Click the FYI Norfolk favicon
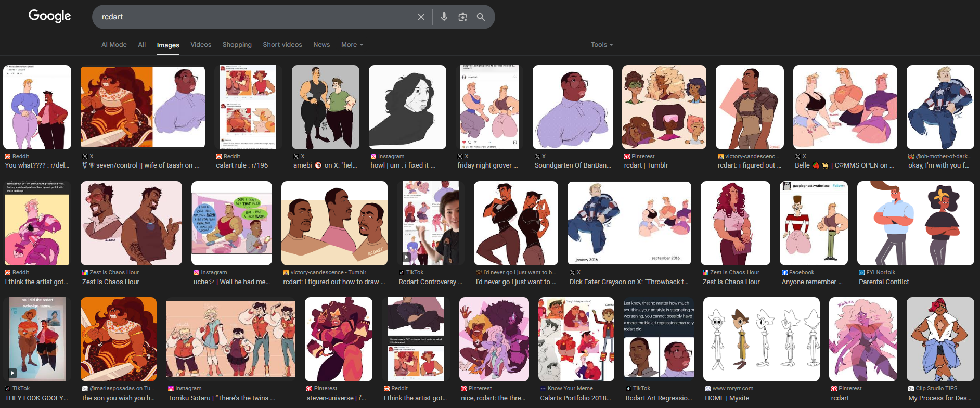 pos(861,272)
